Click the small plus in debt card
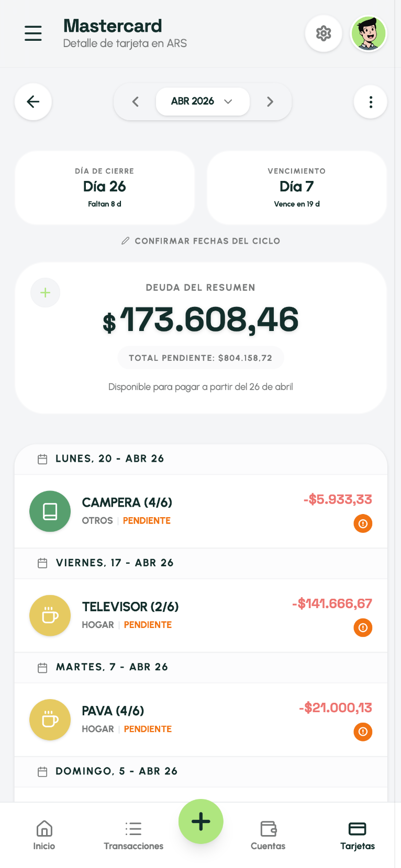 [46, 293]
